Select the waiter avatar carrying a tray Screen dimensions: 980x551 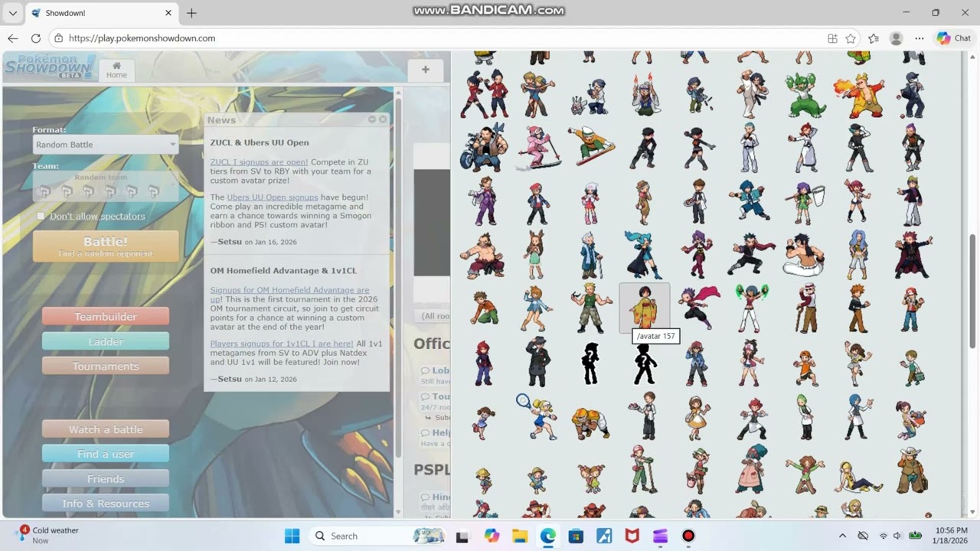[x=644, y=416]
